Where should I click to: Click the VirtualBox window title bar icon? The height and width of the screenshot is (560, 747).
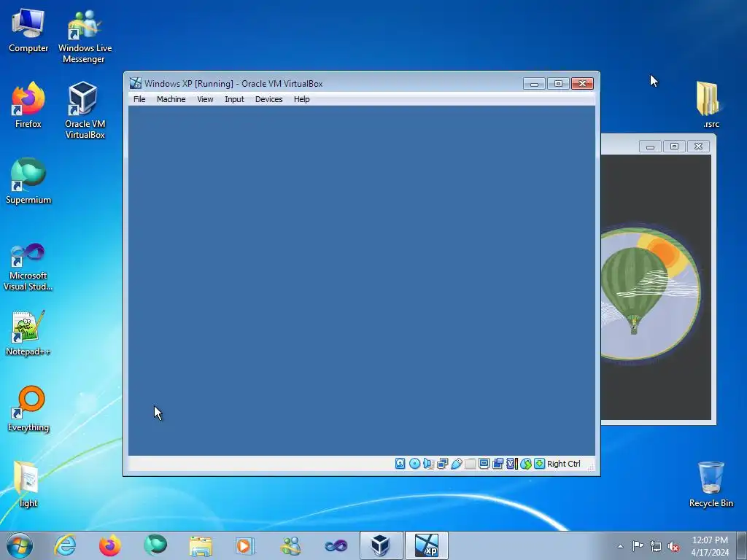coord(136,83)
